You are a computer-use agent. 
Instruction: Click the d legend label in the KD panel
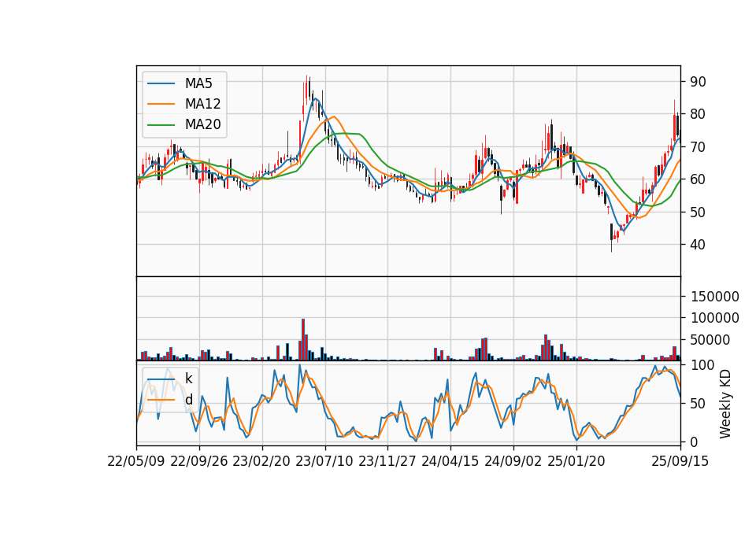click(x=188, y=400)
